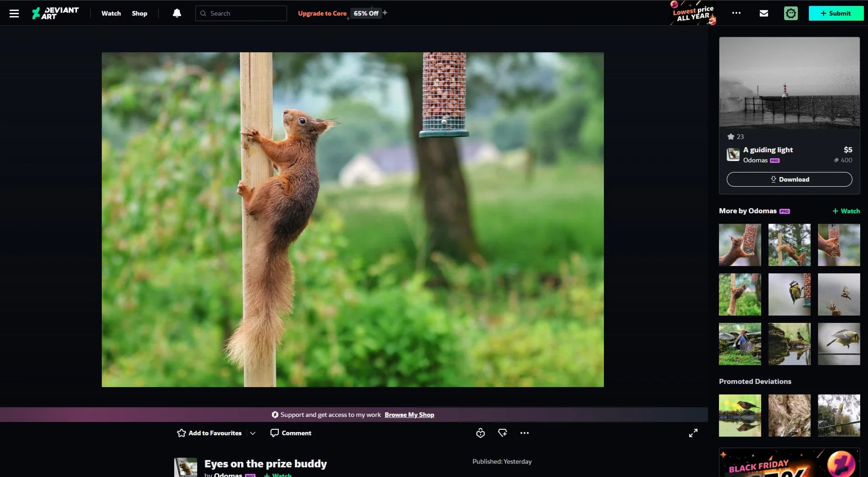Screen dimensions: 868x477
Task: Open the blue tit bird thumbnail
Action: [x=789, y=294]
